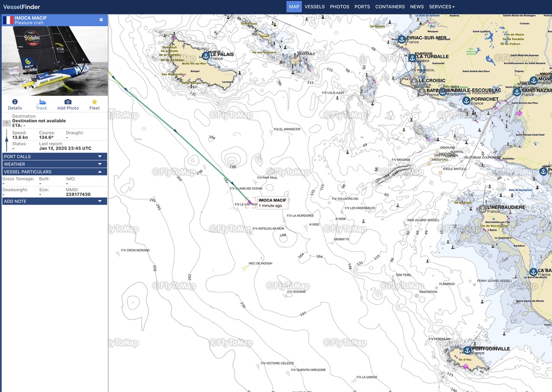The image size is (552, 392).
Task: Click the WEC DE HOOGH yellow vessel marker
Action: pyautogui.click(x=245, y=268)
